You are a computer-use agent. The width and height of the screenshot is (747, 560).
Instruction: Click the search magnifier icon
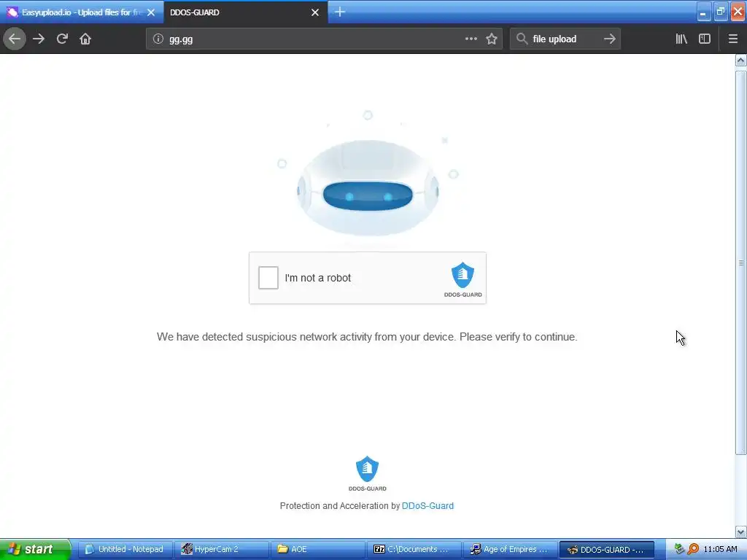522,39
